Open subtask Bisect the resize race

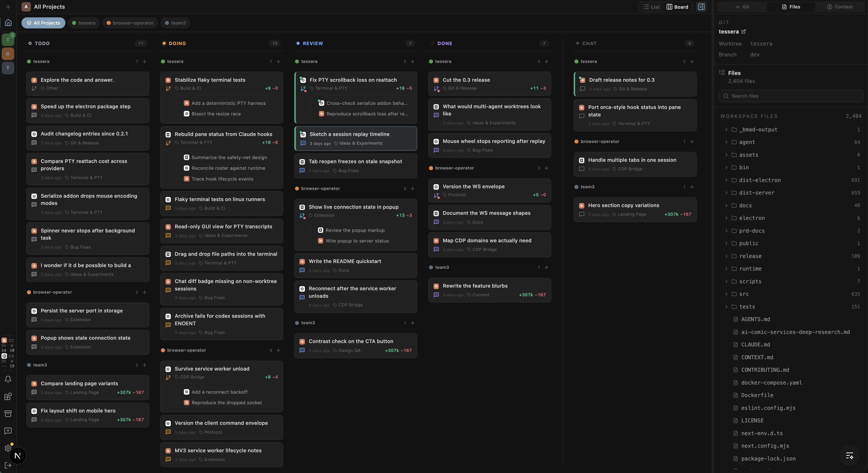click(x=216, y=114)
